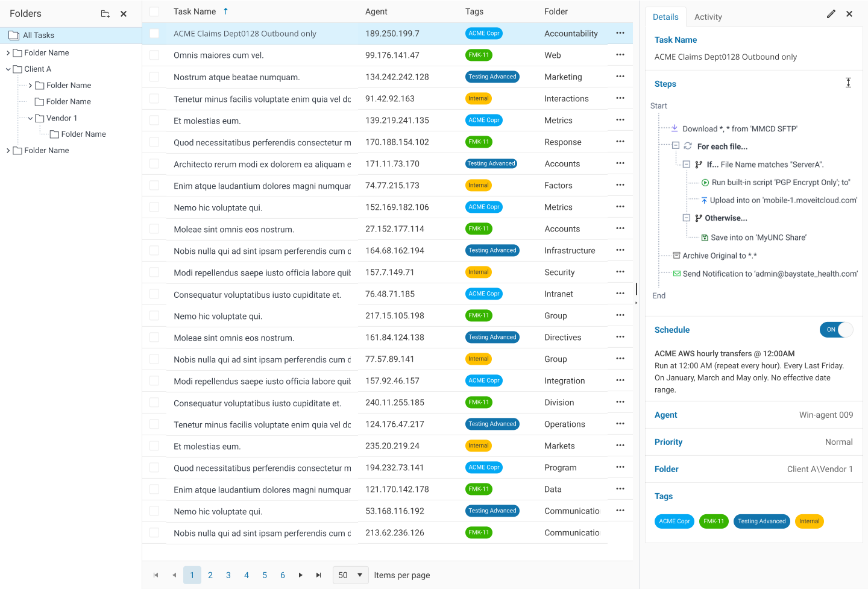Go to the next page arrow
Image resolution: width=868 pixels, height=589 pixels.
coord(300,575)
